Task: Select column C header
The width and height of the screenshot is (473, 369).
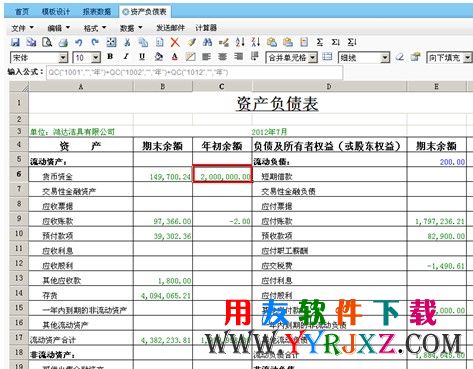Action: click(222, 87)
